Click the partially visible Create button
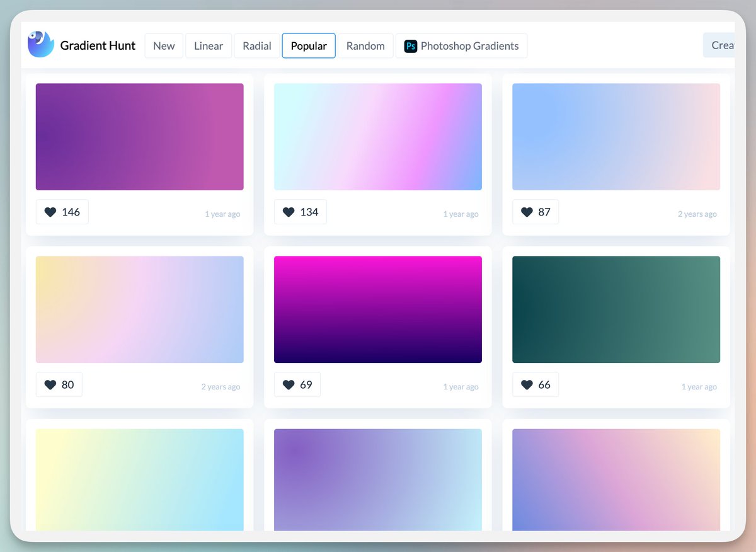 coord(719,45)
